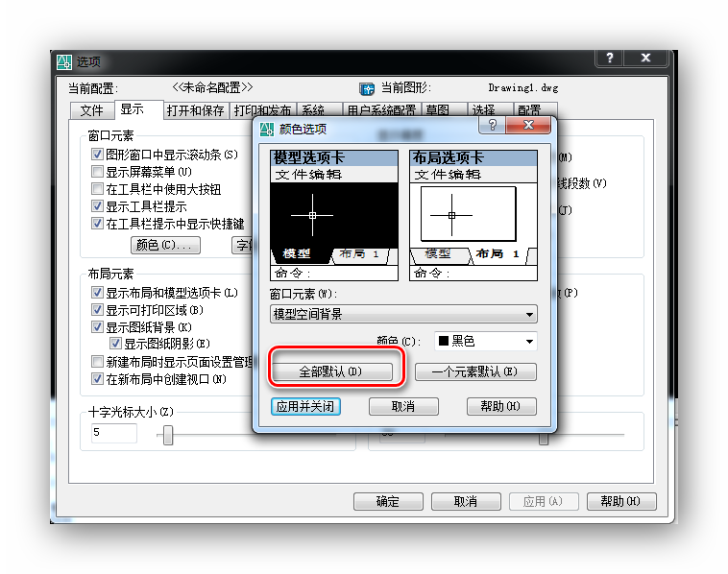Click the 一个元素默认 button
Image resolution: width=728 pixels, height=574 pixels.
pyautogui.click(x=475, y=371)
